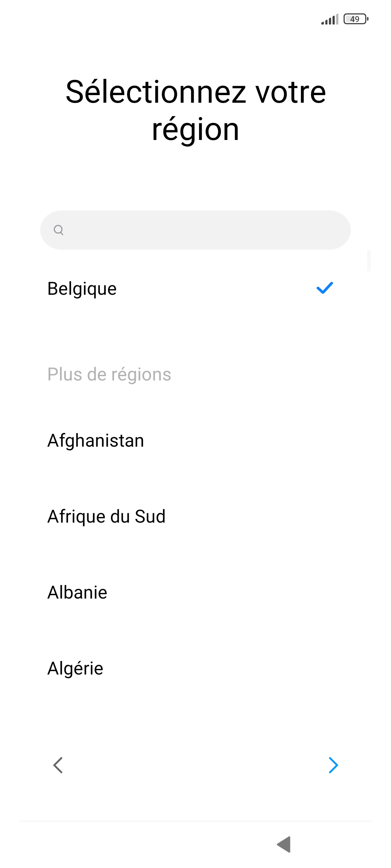Tap the battery indicator showing 49
Image resolution: width=391 pixels, height=868 pixels.
tap(356, 19)
